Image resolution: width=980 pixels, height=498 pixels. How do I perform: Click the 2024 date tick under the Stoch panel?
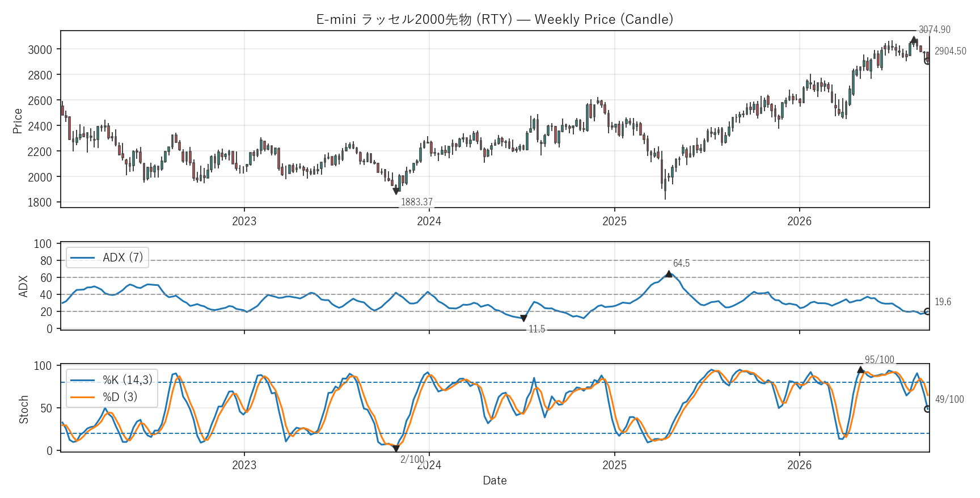click(429, 466)
